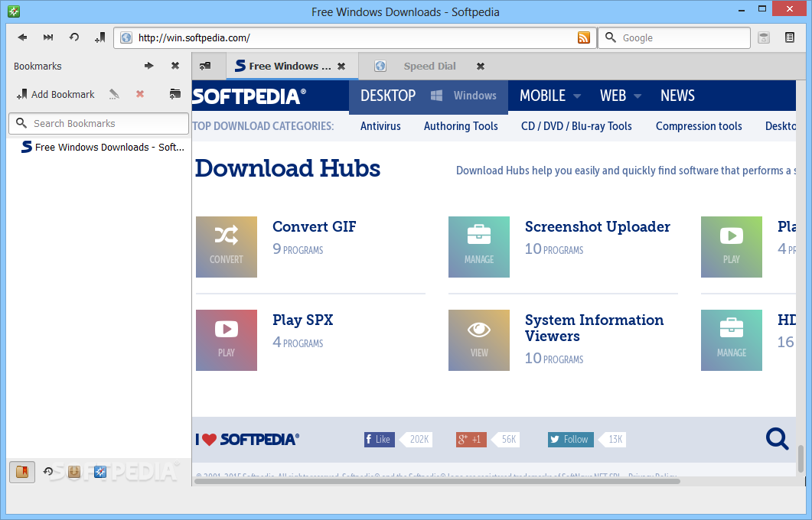Click Add Bookmark in the sidebar
The image size is (812, 520).
(55, 94)
